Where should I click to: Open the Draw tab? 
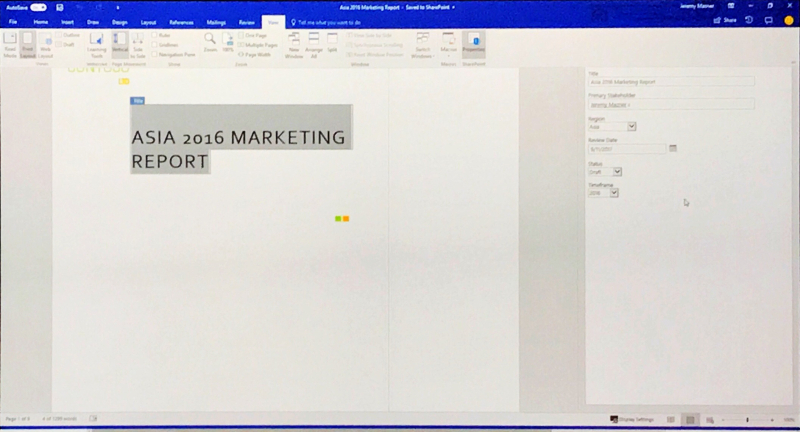[x=93, y=22]
